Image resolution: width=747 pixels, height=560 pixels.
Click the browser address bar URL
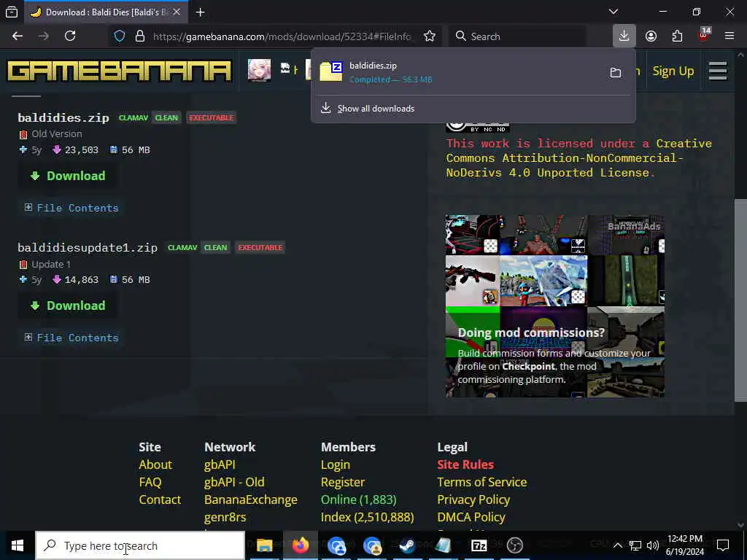(x=282, y=36)
